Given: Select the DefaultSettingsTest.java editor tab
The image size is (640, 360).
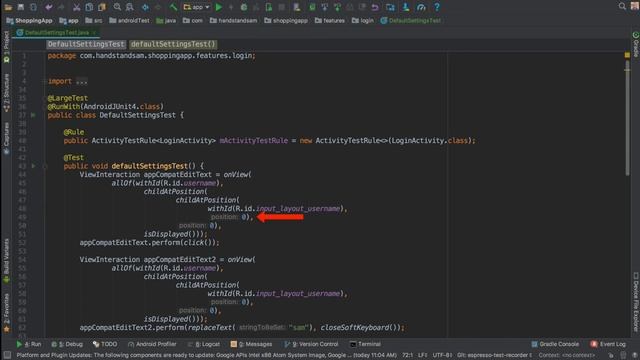Looking at the screenshot, I should (56, 32).
